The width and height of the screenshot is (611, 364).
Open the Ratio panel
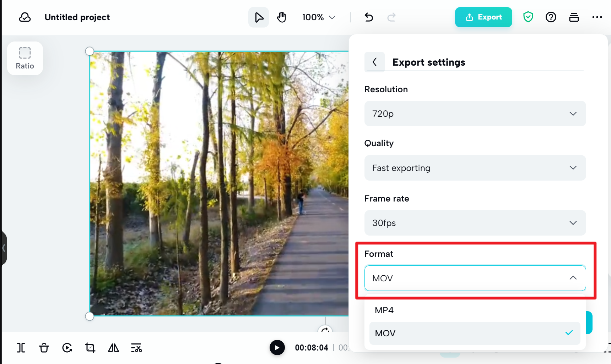[x=25, y=58]
